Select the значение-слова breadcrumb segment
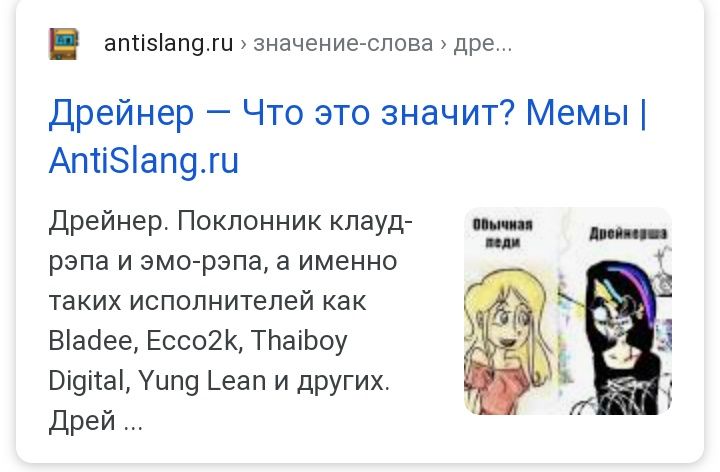The width and height of the screenshot is (720, 472). (x=343, y=44)
